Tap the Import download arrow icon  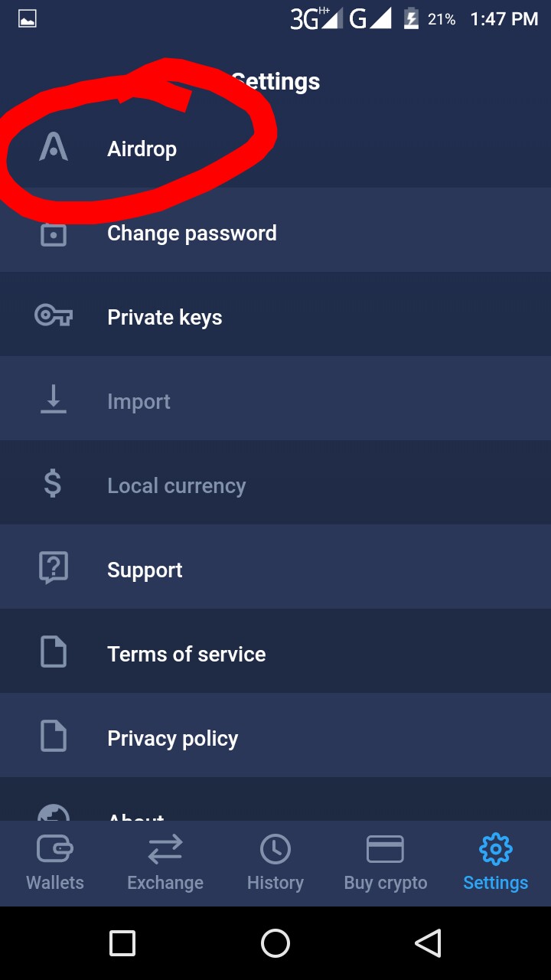tap(54, 400)
